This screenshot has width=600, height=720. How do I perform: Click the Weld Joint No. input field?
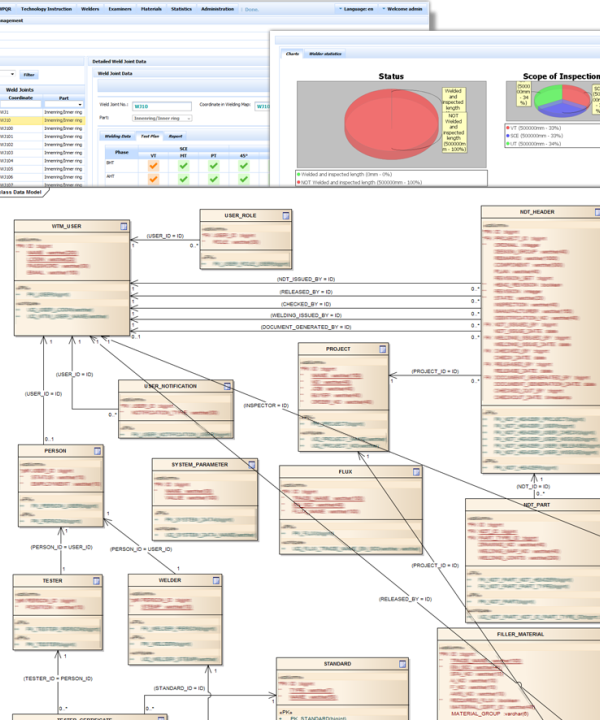[160, 105]
